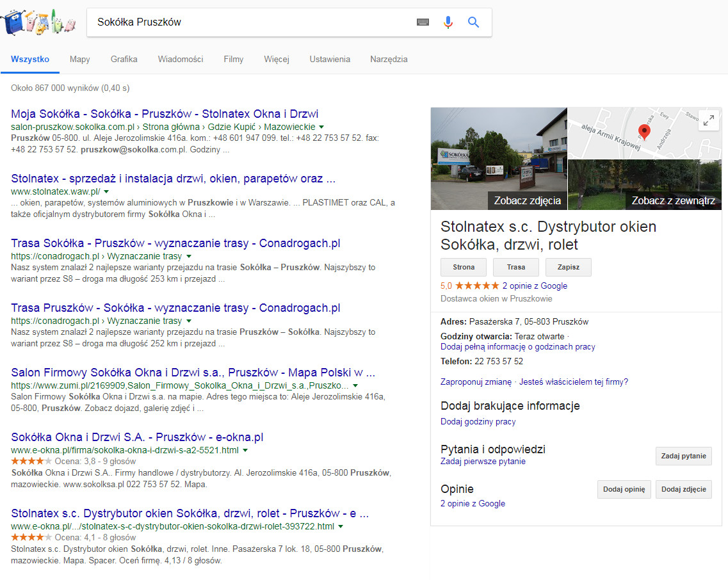Open dropdown arrow next to salon-pruszkow.sokolka.com.pl URL
This screenshot has height=580, width=728.
click(321, 127)
